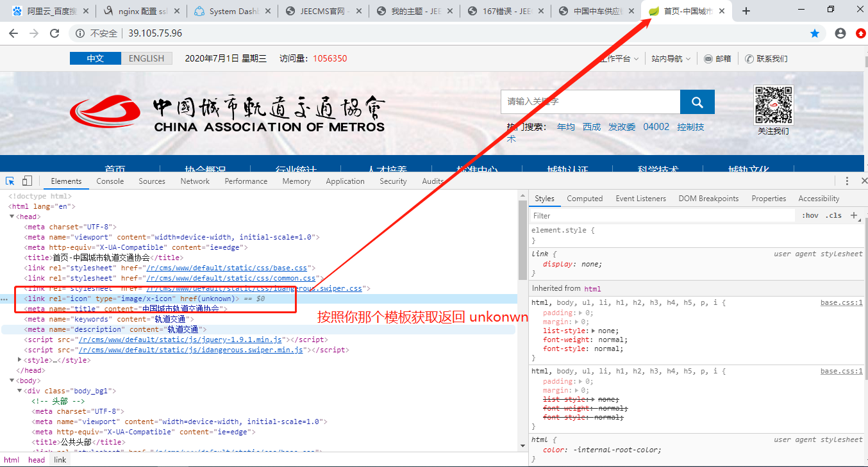868x467 pixels.
Task: Open the Memory panel tab
Action: [x=297, y=181]
